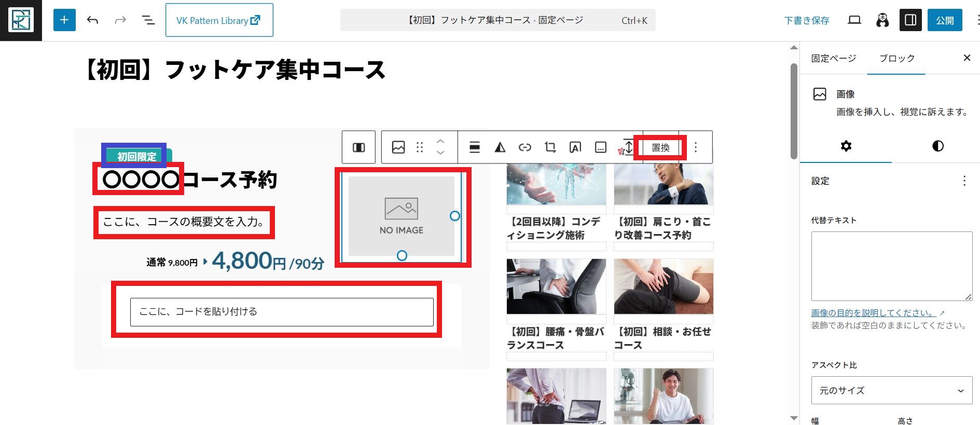Toggle the settings sidebar panel
980x425 pixels.
pyautogui.click(x=910, y=20)
